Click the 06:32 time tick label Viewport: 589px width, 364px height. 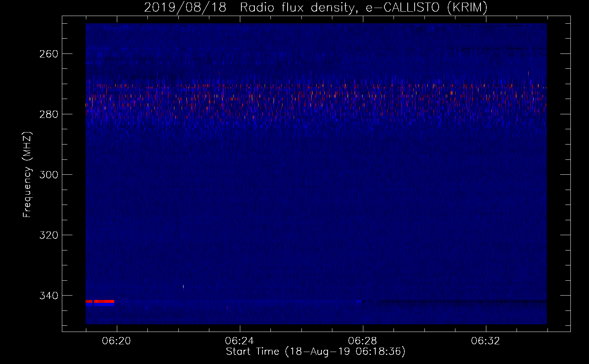486,341
